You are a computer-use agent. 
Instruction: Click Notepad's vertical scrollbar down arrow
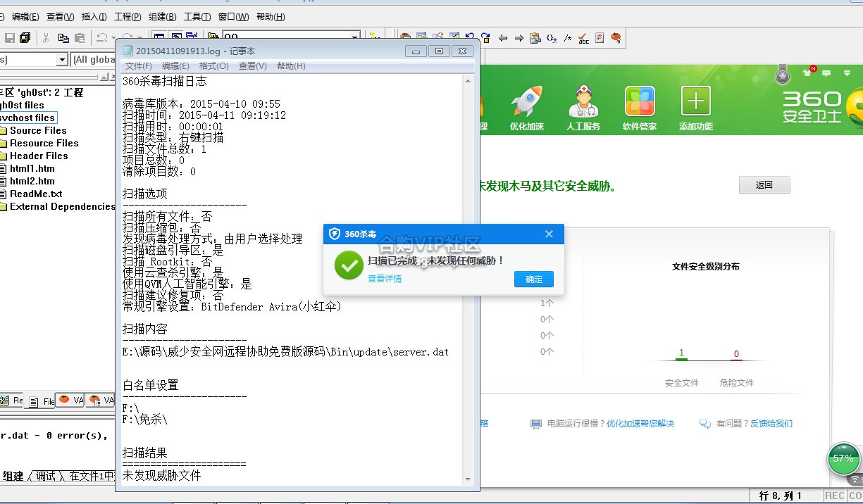click(x=467, y=479)
